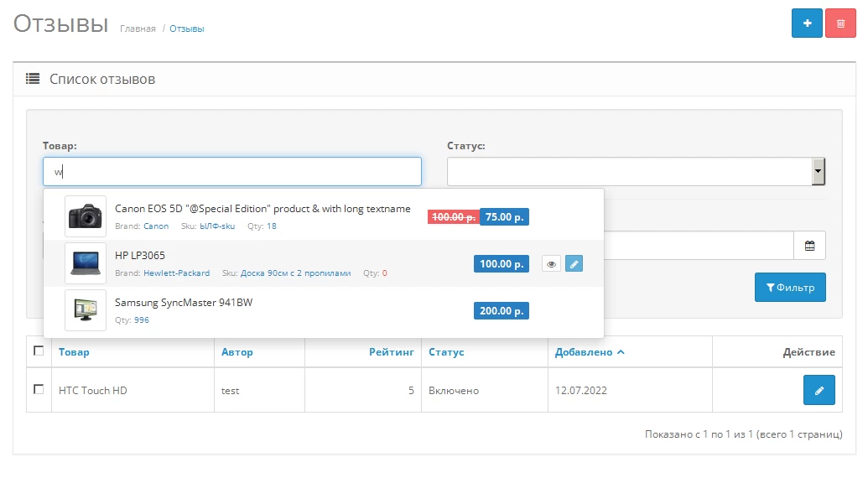Open the calendar date picker icon

pos(809,246)
